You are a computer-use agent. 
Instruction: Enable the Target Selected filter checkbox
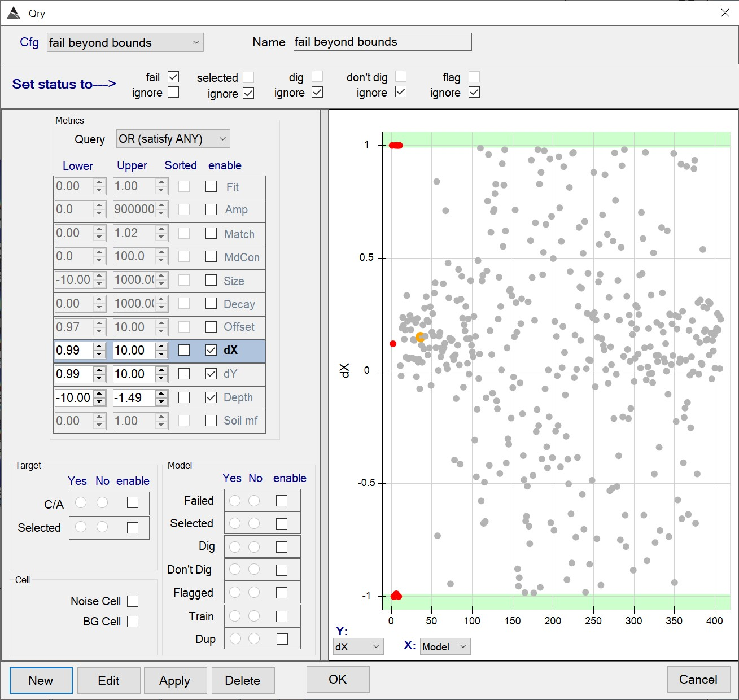pyautogui.click(x=133, y=527)
